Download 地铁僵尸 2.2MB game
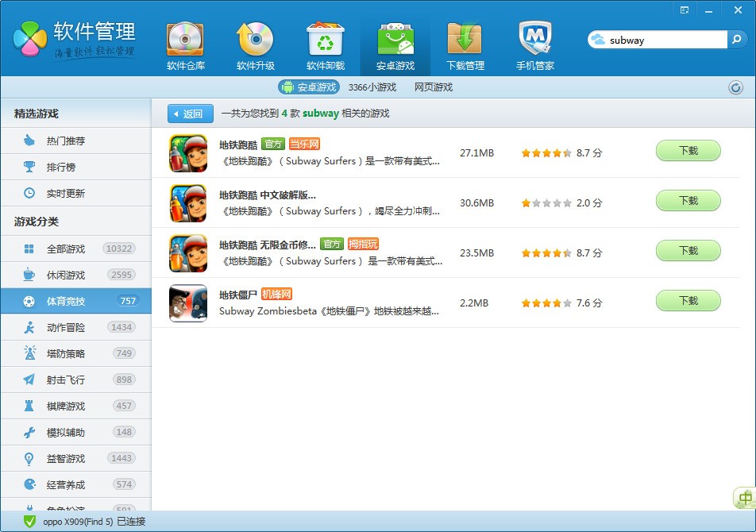The height and width of the screenshot is (532, 756). pos(688,301)
